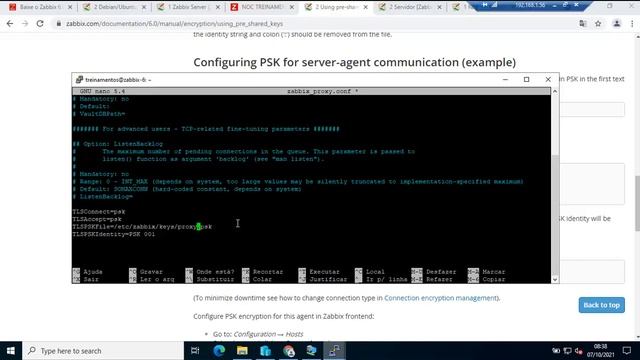640x360 pixels.
Task: Maximize the PuTTY terminal window
Action: click(x=527, y=80)
